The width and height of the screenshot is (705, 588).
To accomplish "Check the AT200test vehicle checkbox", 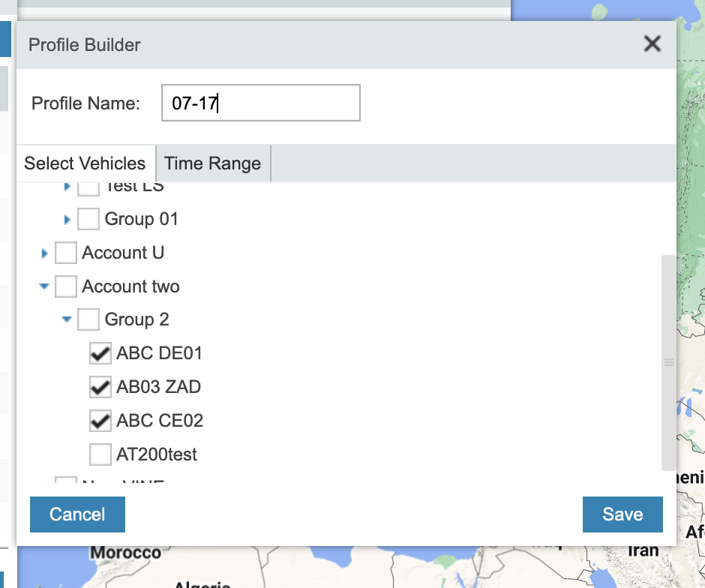I will click(100, 454).
